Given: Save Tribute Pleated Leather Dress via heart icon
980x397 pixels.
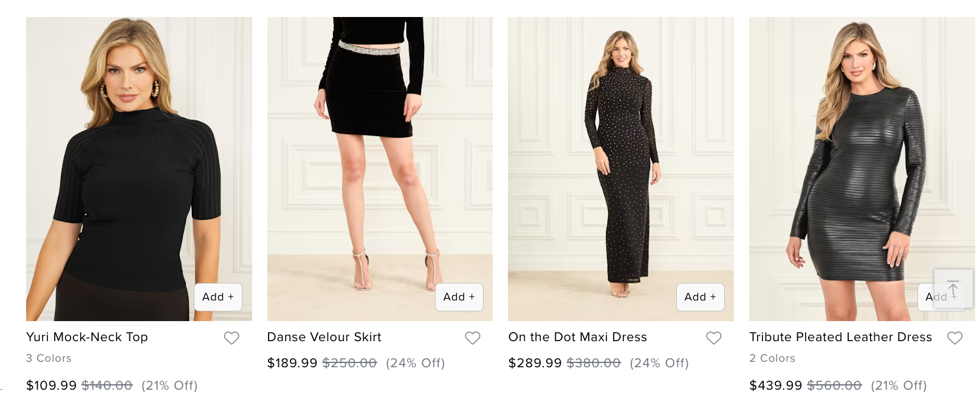Looking at the screenshot, I should click(955, 338).
